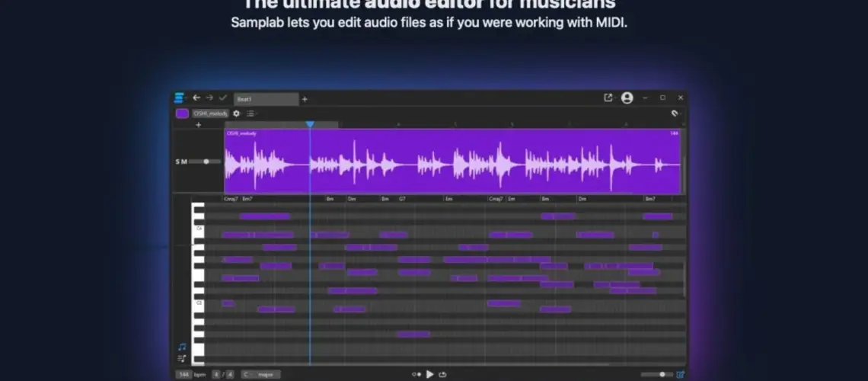Select the purple audio waveform clip
The image size is (868, 381).
pos(452,161)
